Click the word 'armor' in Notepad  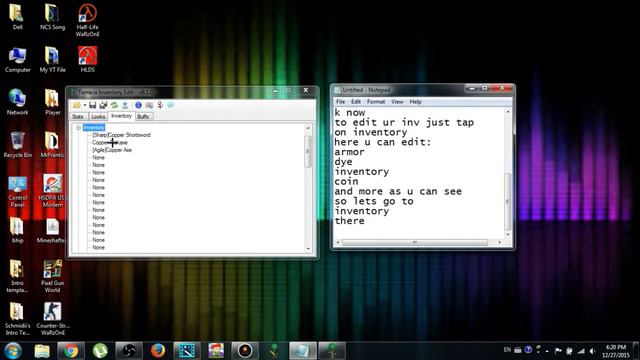(x=349, y=152)
